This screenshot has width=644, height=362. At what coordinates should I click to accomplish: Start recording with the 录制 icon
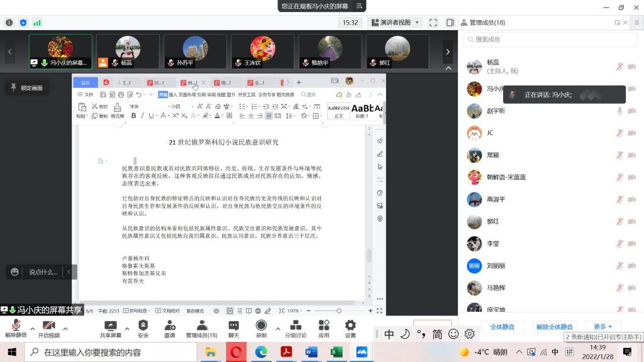coord(261,326)
